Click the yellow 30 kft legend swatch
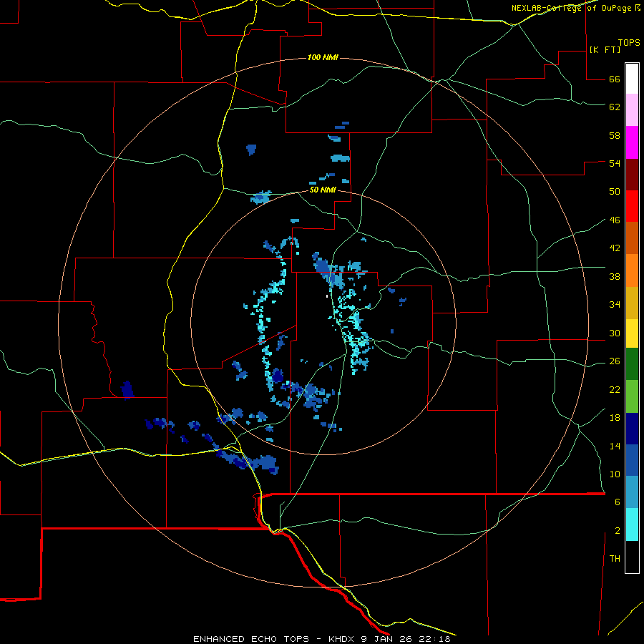The width and height of the screenshot is (644, 644). 632,333
